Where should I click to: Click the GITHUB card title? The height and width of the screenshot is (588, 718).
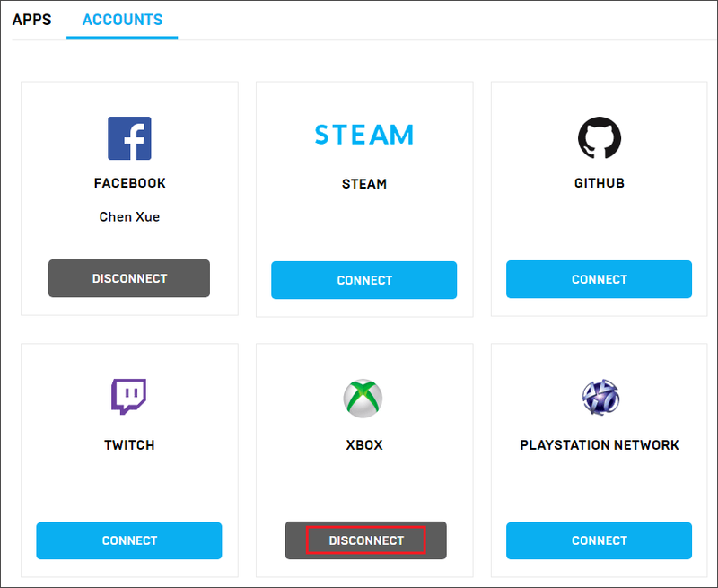(x=600, y=183)
